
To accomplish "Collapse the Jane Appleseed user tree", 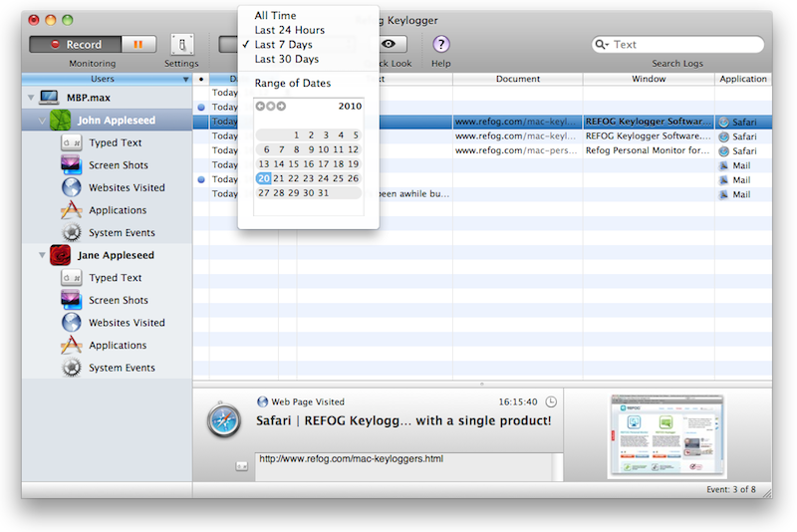I will pyautogui.click(x=42, y=256).
